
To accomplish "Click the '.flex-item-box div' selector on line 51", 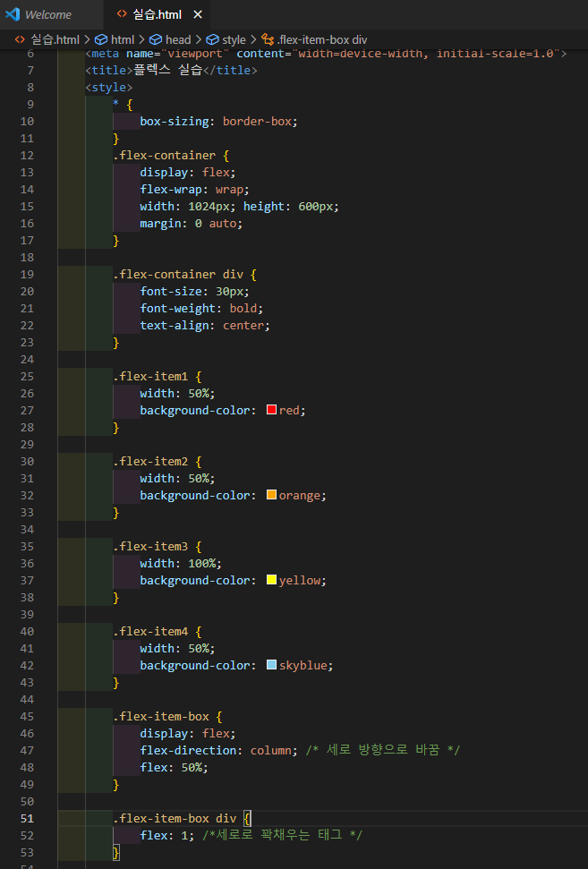I will click(175, 819).
